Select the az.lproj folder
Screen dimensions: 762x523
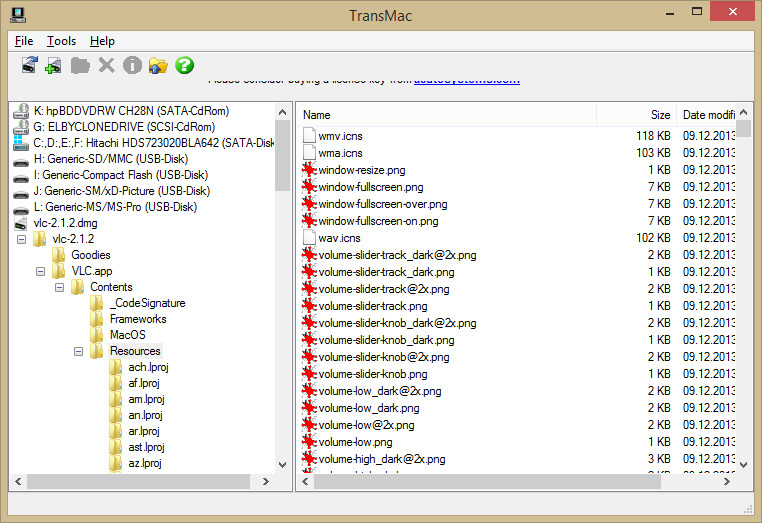click(x=144, y=464)
